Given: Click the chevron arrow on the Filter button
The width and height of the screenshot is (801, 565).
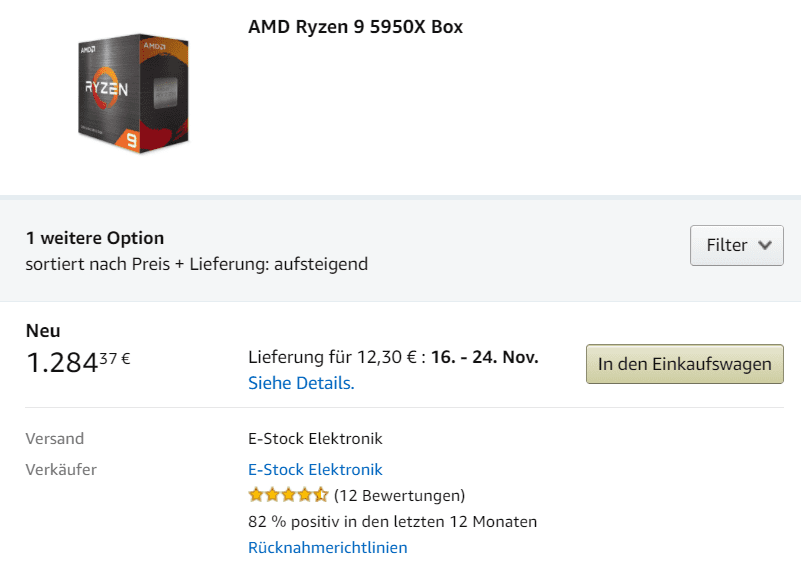Looking at the screenshot, I should (765, 245).
